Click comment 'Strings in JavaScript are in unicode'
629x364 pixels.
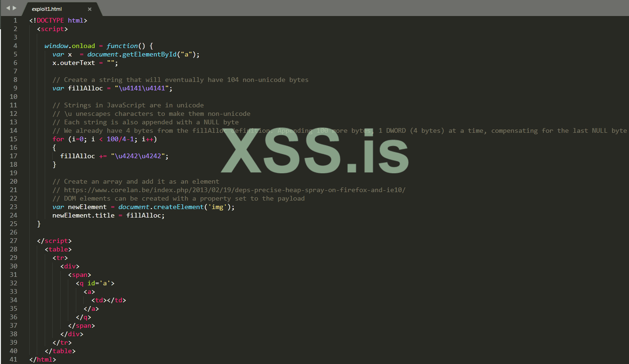coord(128,105)
